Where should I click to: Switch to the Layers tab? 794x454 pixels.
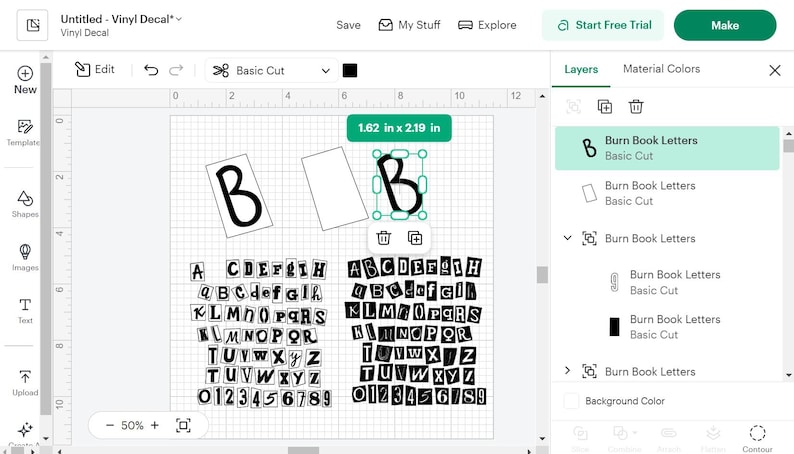point(581,69)
